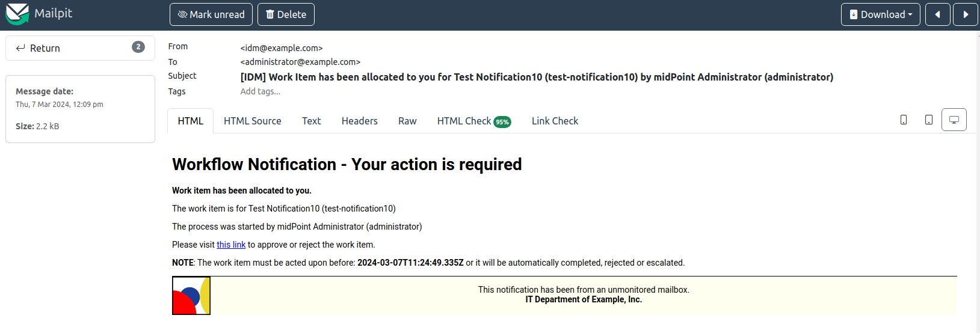
Task: Open the Link Check tab
Action: tap(555, 121)
